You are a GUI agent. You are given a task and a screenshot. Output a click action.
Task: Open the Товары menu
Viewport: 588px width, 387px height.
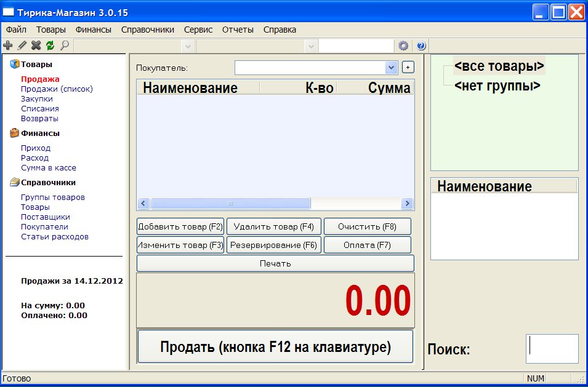(x=51, y=30)
